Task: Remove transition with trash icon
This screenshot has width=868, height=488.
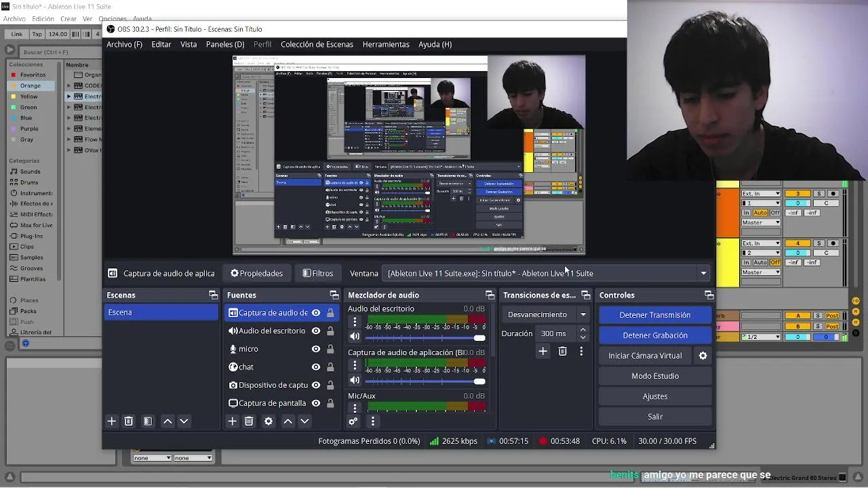Action: click(562, 350)
